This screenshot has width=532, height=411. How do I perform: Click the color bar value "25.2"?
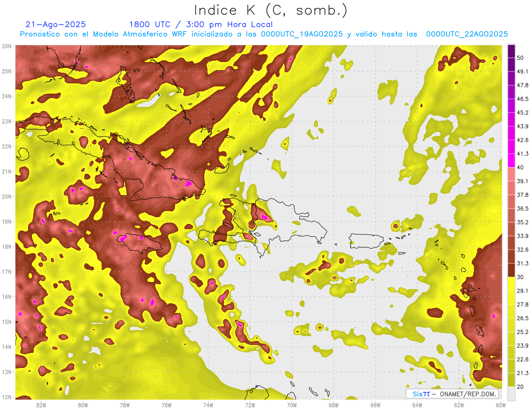(523, 332)
